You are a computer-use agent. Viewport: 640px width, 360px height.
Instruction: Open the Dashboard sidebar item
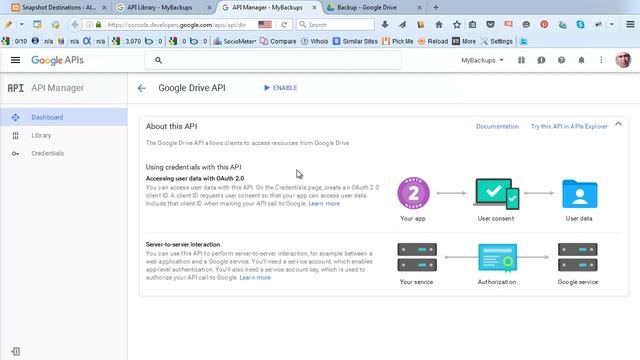tap(64, 117)
